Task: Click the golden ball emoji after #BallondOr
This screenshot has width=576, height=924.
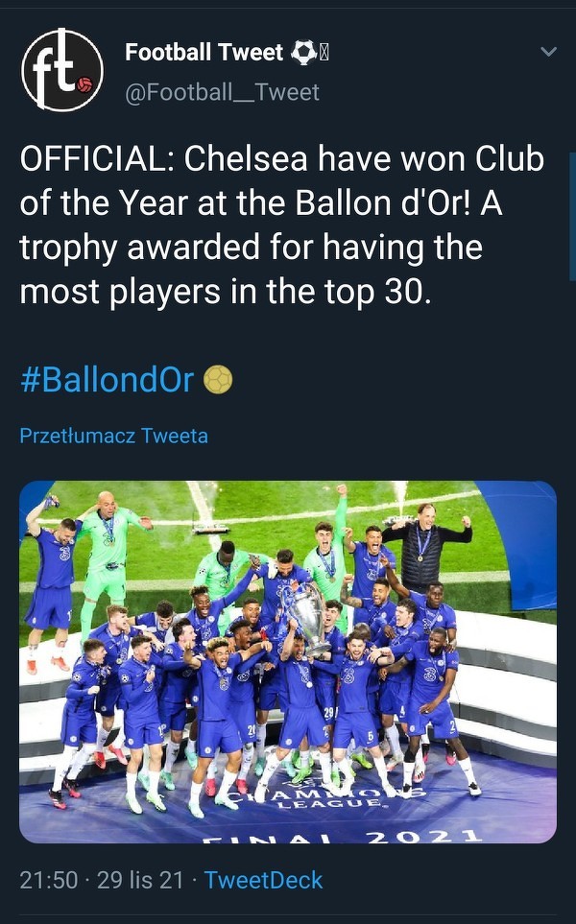Action: pos(218,380)
